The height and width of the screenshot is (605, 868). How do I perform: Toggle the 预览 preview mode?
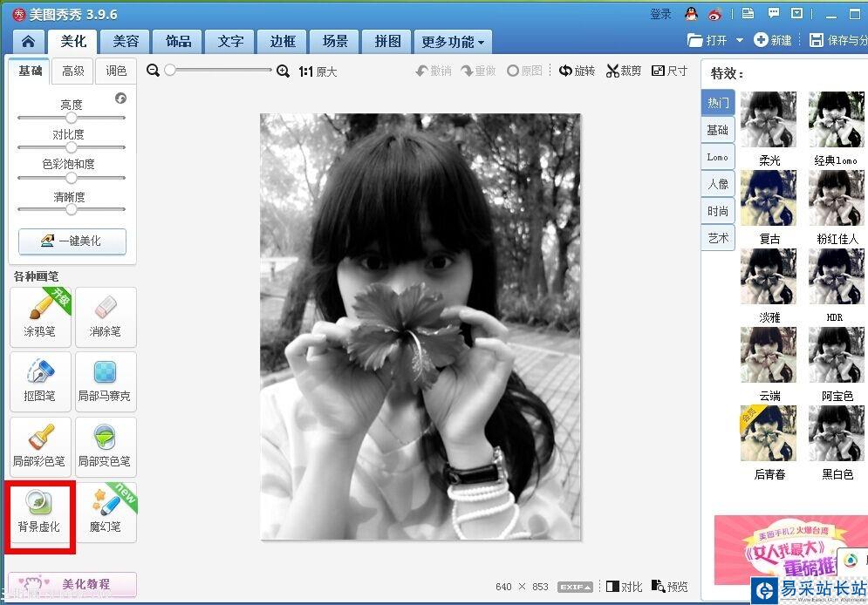click(670, 586)
